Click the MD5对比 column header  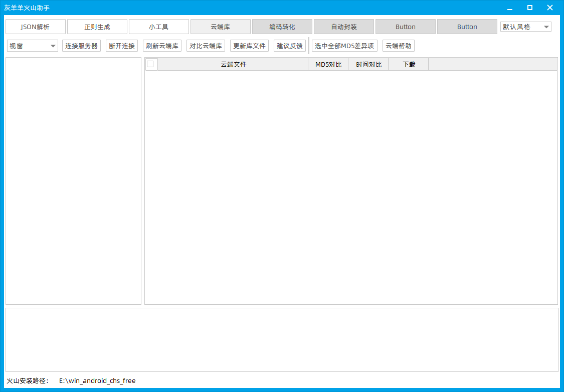(328, 64)
